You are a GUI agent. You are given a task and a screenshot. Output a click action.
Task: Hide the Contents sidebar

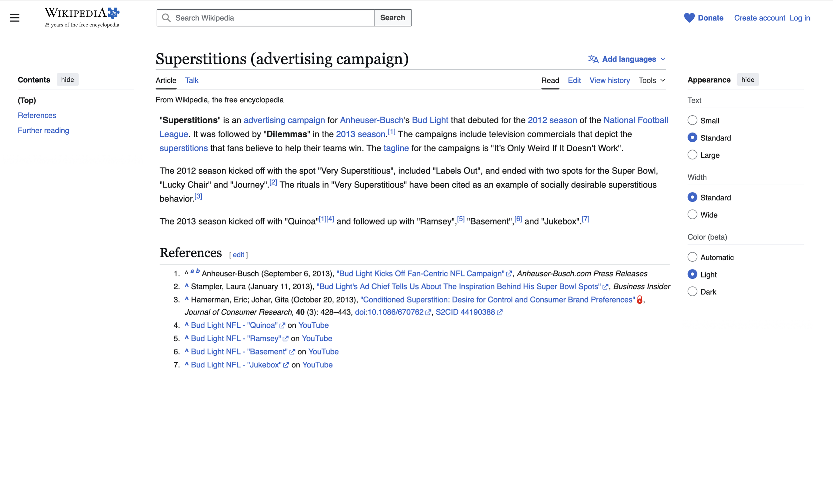pyautogui.click(x=68, y=80)
